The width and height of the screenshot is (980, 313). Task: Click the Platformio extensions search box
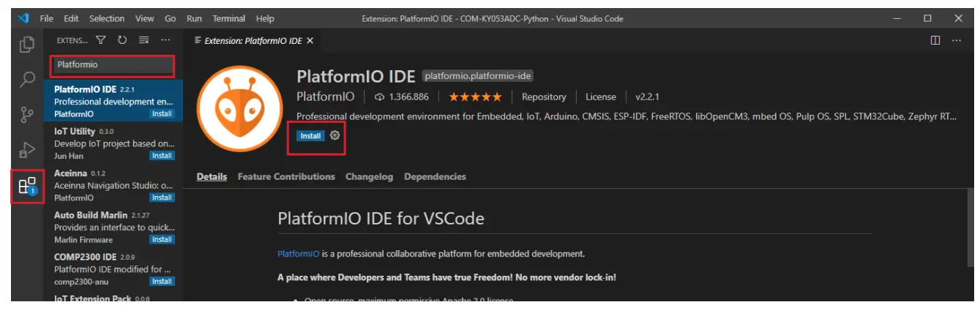[x=113, y=65]
